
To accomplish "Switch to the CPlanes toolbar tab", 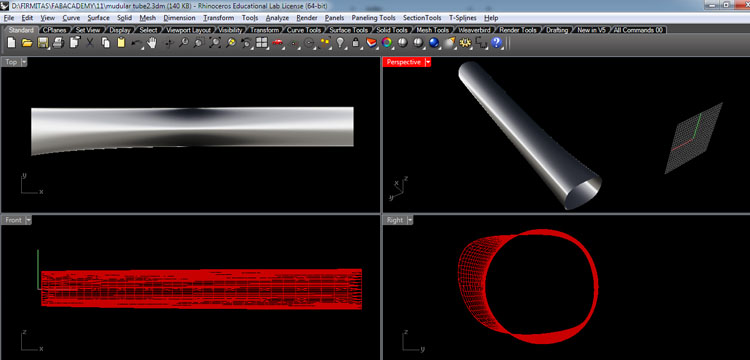I will click(x=54, y=30).
